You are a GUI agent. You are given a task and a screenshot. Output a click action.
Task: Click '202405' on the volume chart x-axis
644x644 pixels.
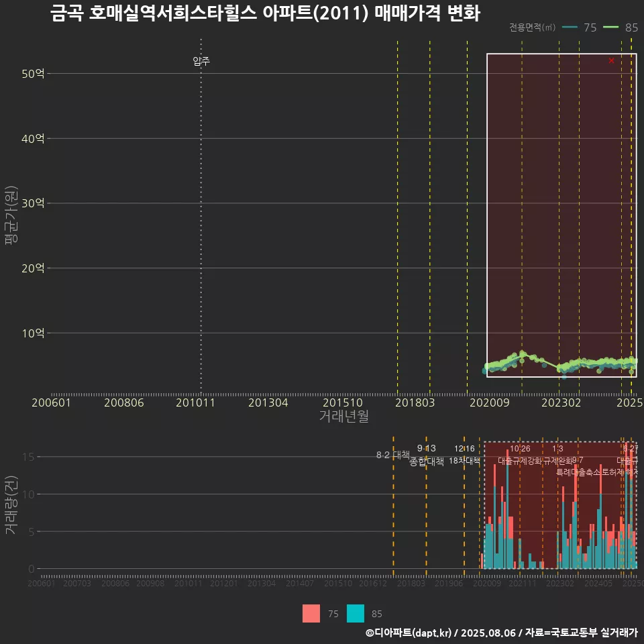click(x=598, y=583)
